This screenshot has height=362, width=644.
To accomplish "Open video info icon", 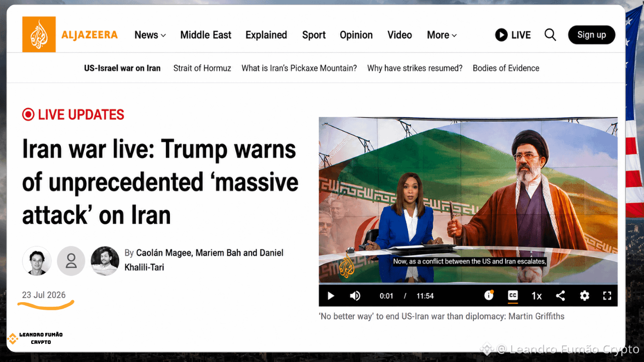I will (x=489, y=296).
